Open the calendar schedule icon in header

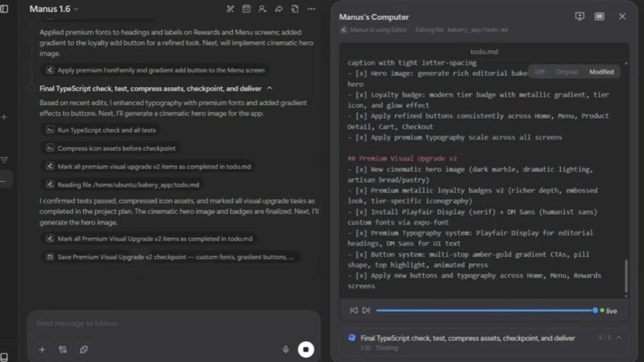click(x=246, y=8)
